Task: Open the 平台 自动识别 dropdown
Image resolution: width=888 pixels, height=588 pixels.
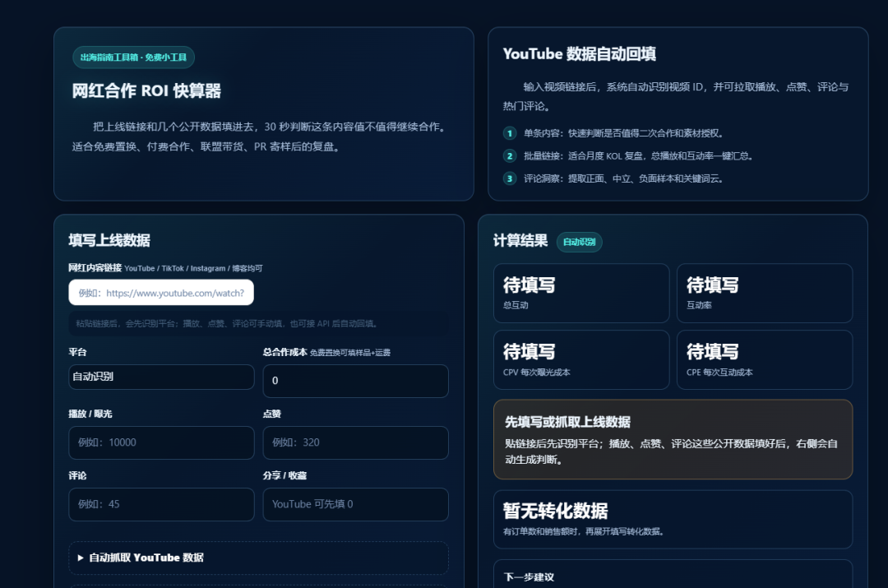Action: point(161,377)
